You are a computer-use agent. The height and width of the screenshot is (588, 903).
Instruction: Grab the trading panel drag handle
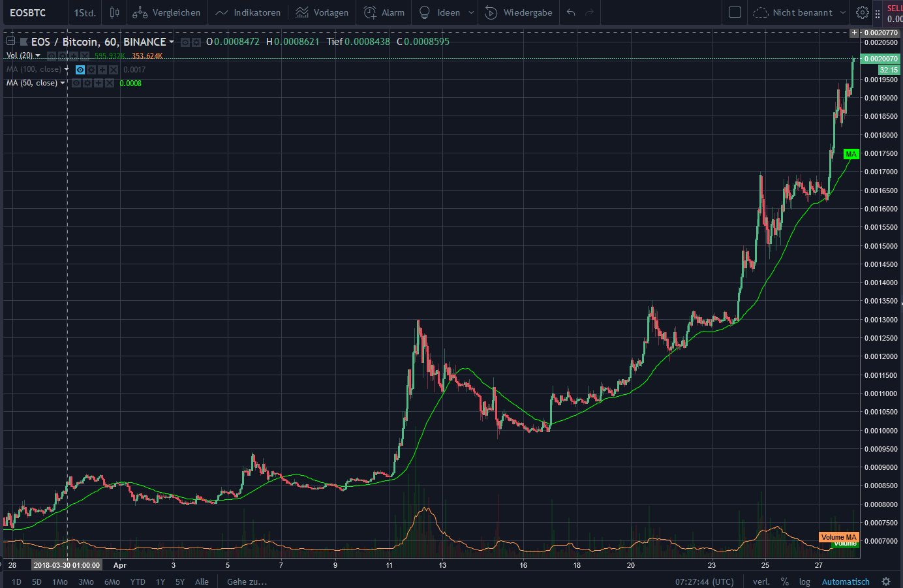click(878, 13)
